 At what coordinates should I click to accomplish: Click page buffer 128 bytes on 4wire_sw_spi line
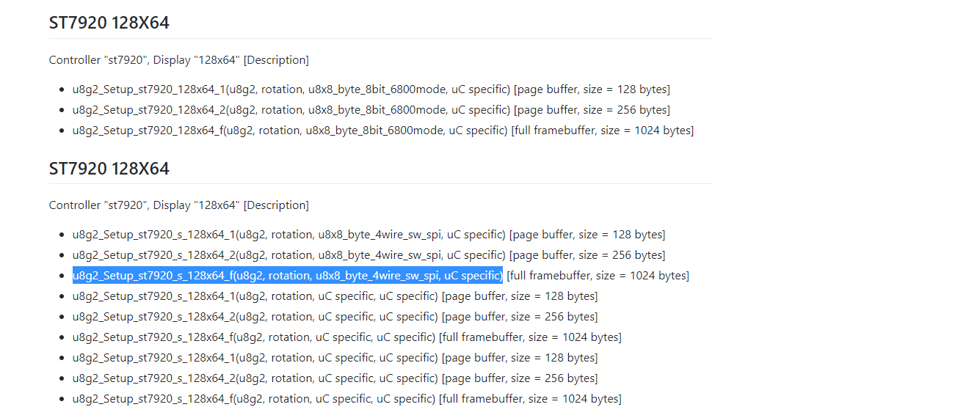tap(587, 235)
